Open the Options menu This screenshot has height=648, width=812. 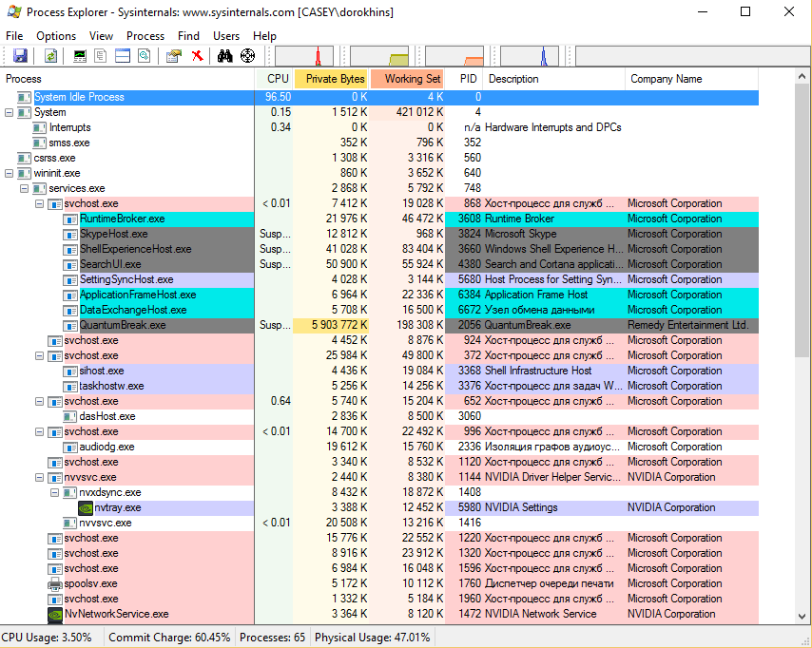coord(56,36)
